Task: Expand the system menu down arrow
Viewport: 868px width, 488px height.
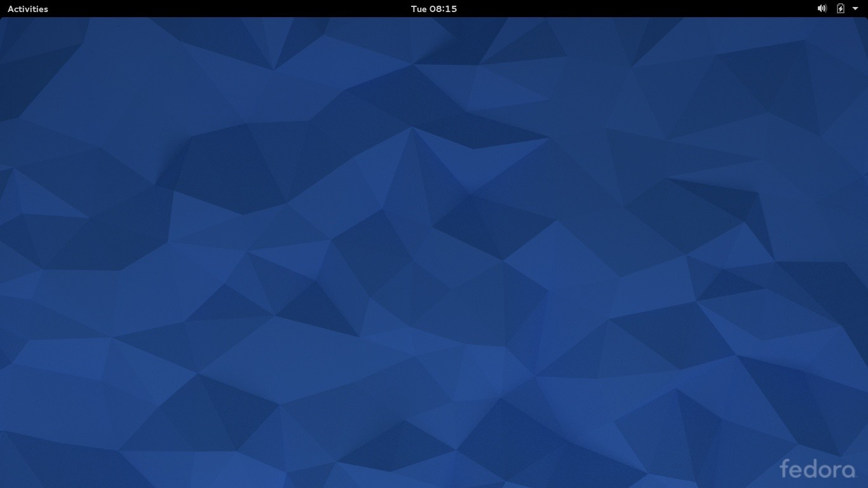Action: (x=855, y=9)
